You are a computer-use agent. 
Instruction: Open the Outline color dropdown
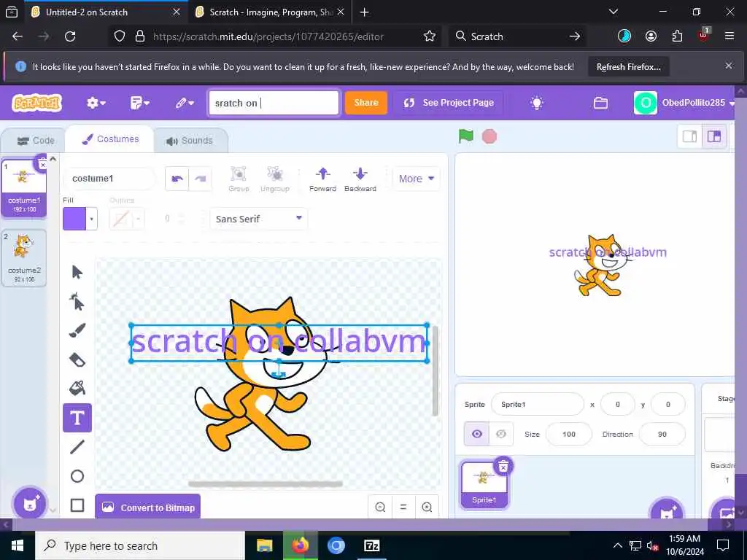click(138, 219)
